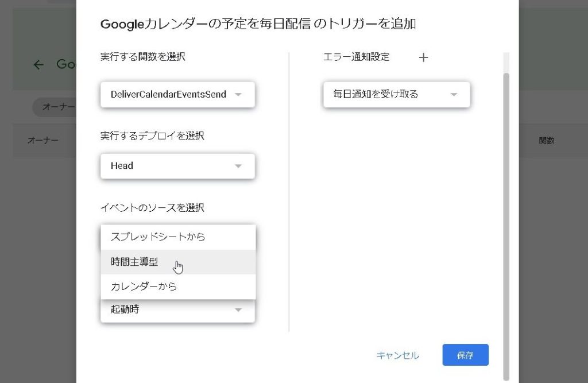588x383 pixels.
Task: Expand the Head deployment dropdown
Action: tap(177, 166)
